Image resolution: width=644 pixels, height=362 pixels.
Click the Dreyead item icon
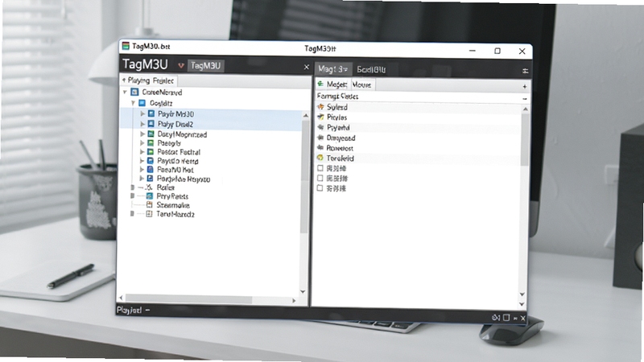pos(320,138)
